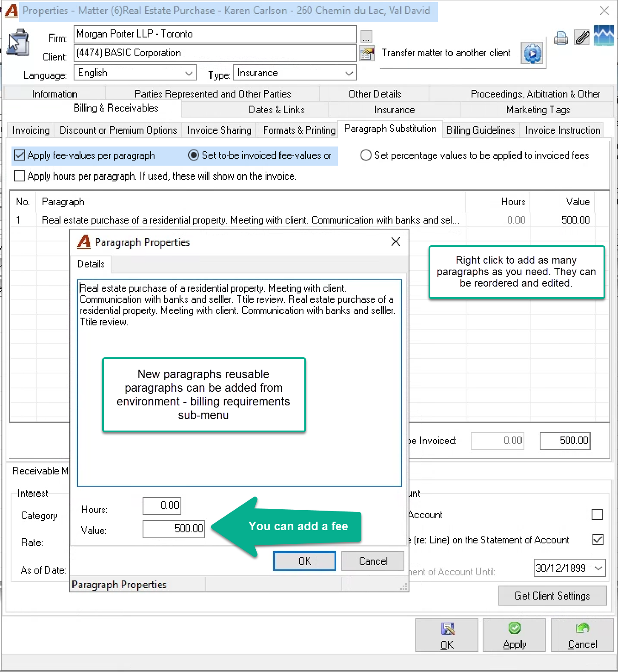The width and height of the screenshot is (618, 672).
Task: Toggle the Account checkbox in Statement section
Action: point(597,514)
